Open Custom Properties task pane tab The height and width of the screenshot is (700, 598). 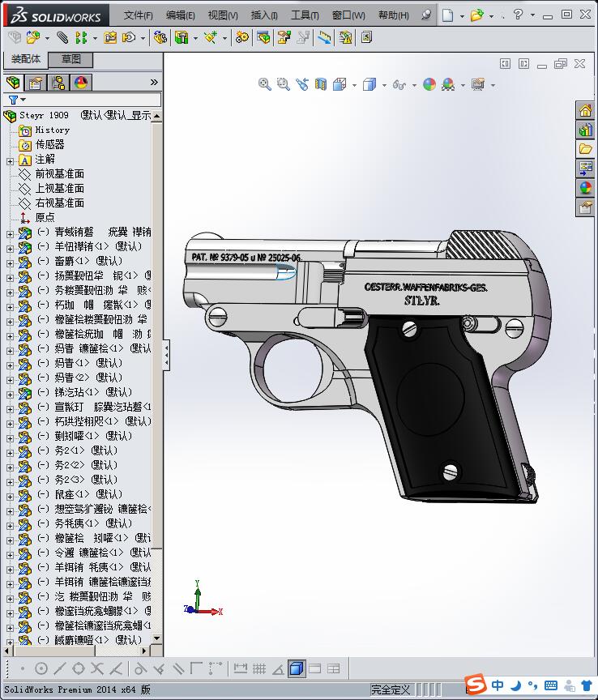pos(586,207)
